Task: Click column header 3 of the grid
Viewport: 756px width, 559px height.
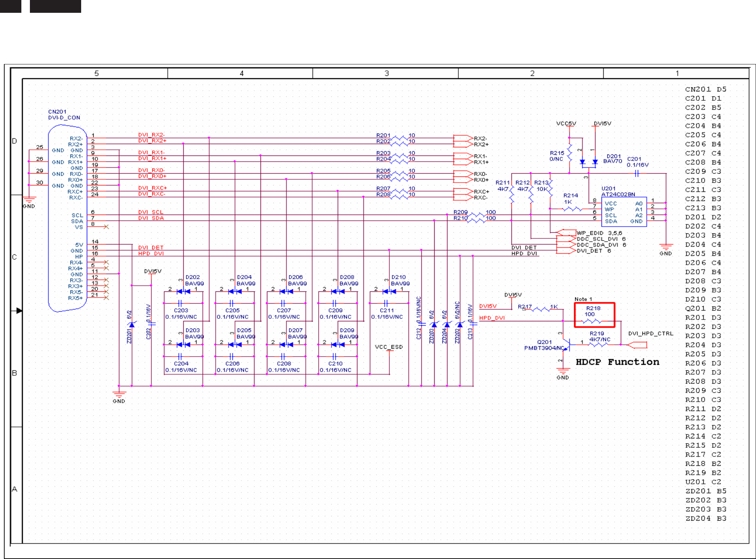Action: point(386,73)
